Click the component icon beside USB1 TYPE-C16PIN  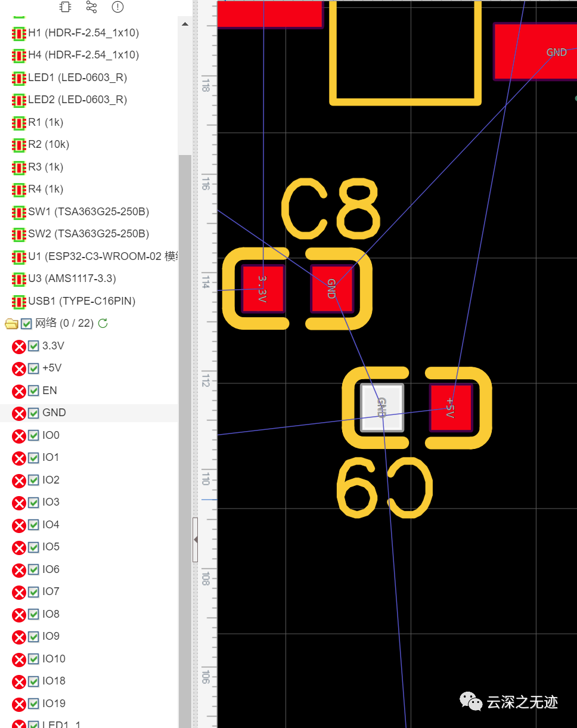[18, 302]
